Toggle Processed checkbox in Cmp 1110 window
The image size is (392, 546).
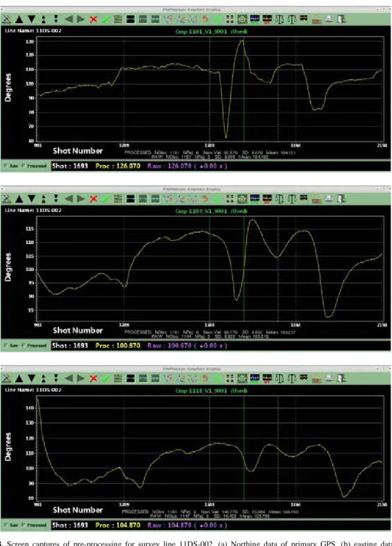coord(23,525)
